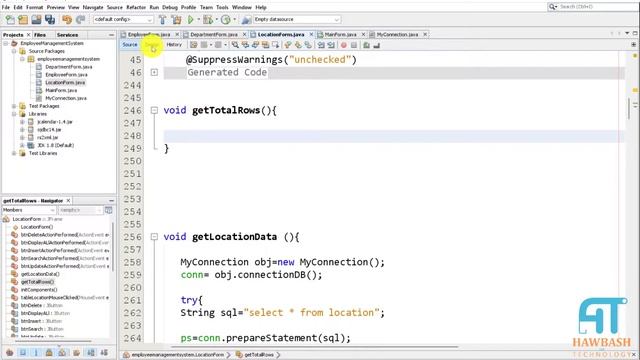Run the project with the green arrow
This screenshot has width=640, height=360.
tap(191, 20)
